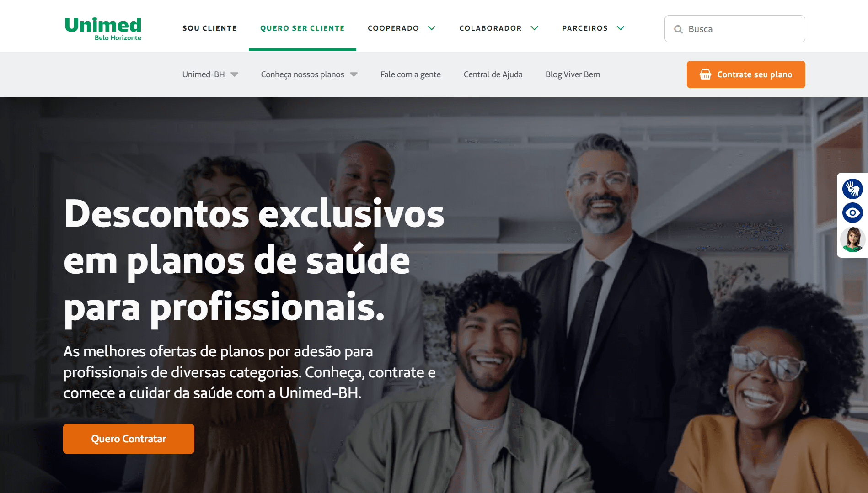Click the Quero Contratar button
The height and width of the screenshot is (493, 868).
pyautogui.click(x=129, y=439)
